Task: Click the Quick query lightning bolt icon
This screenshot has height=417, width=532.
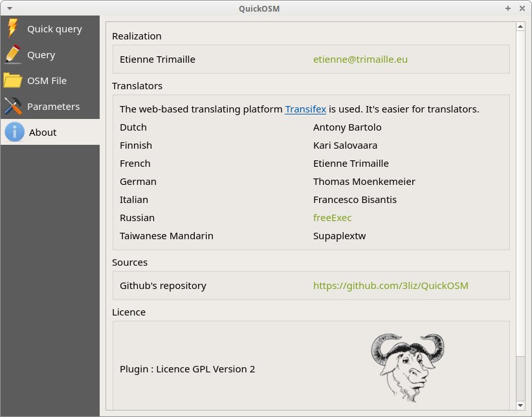Action: (13, 28)
